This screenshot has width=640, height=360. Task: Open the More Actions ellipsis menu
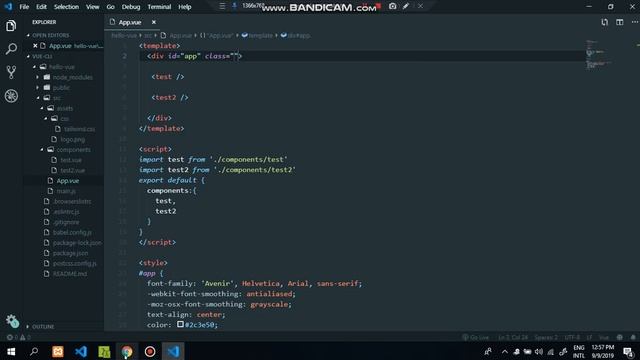(x=635, y=22)
